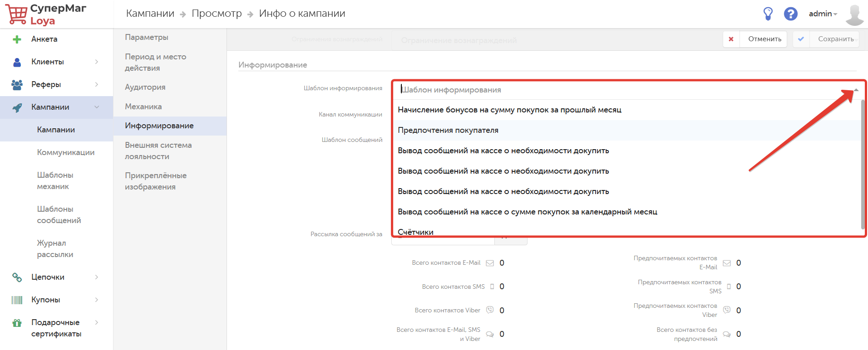This screenshot has width=868, height=350.
Task: Go to the Аудитория tab
Action: [145, 87]
